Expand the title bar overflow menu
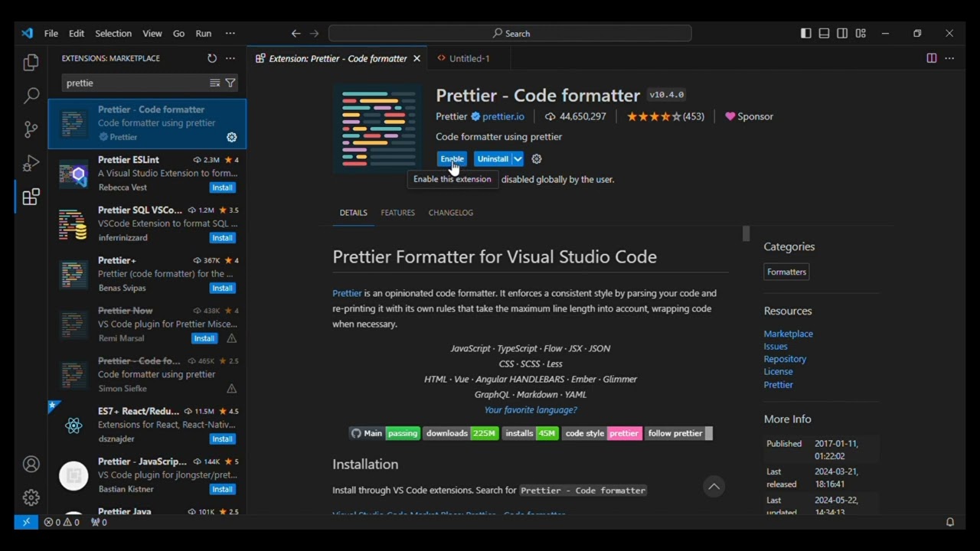Image resolution: width=980 pixels, height=551 pixels. point(230,34)
